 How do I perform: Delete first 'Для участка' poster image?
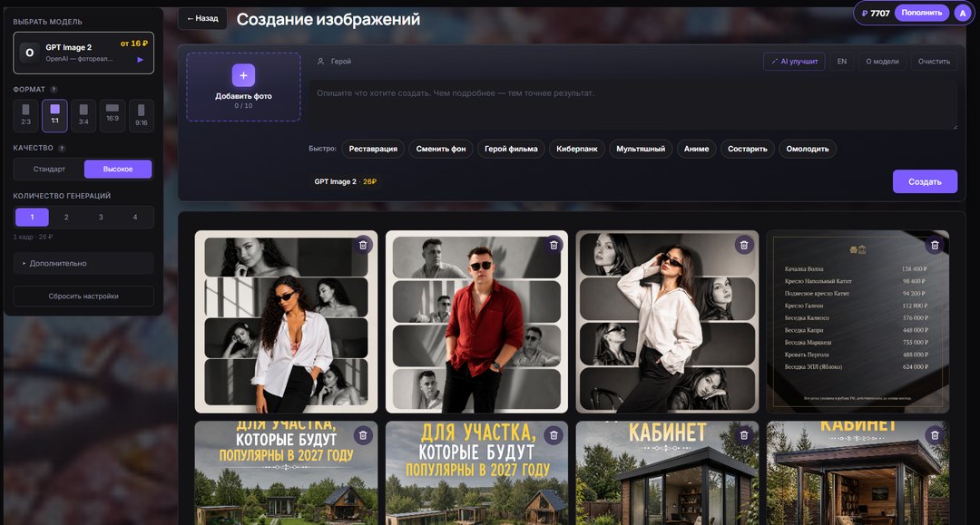tap(363, 435)
